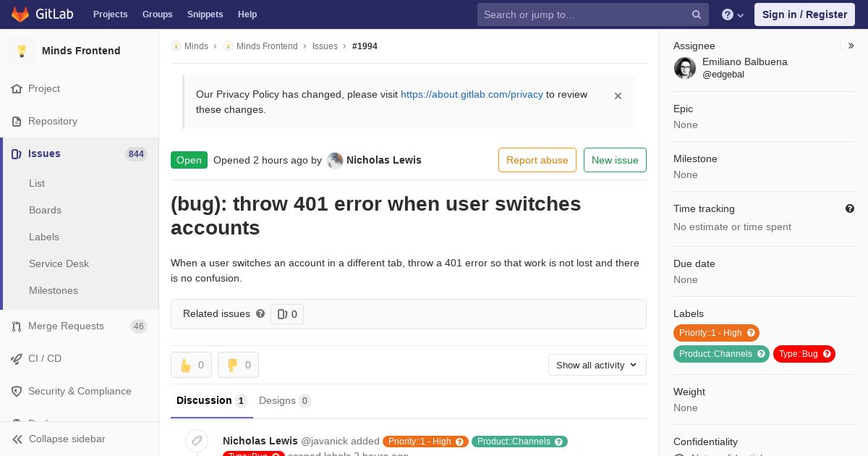Click New issue button
Image resolution: width=868 pixels, height=456 pixels.
click(615, 160)
